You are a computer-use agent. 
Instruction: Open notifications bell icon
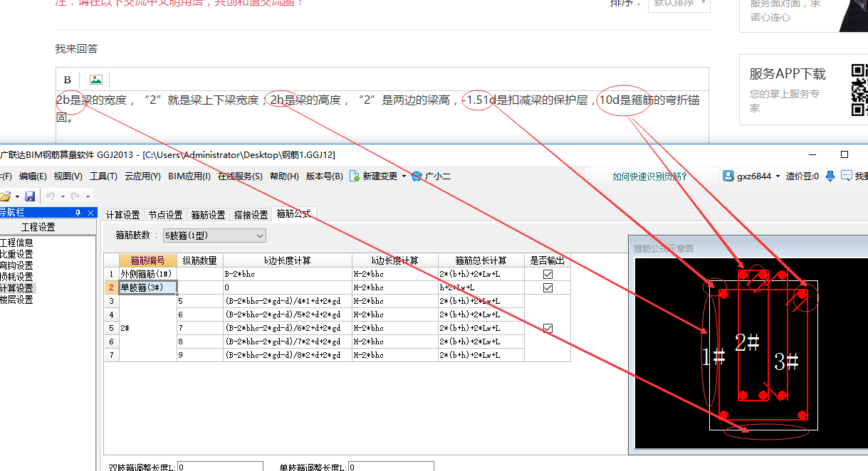(x=830, y=176)
